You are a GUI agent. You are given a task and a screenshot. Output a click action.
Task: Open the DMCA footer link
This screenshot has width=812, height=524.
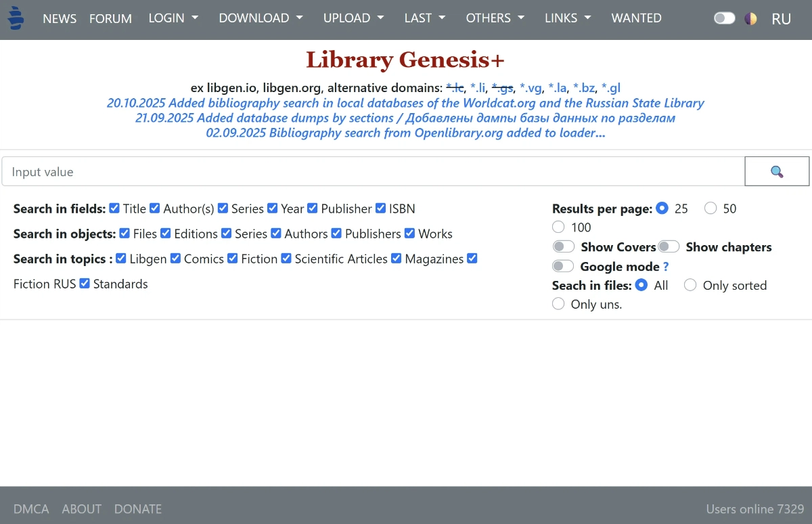pyautogui.click(x=31, y=508)
